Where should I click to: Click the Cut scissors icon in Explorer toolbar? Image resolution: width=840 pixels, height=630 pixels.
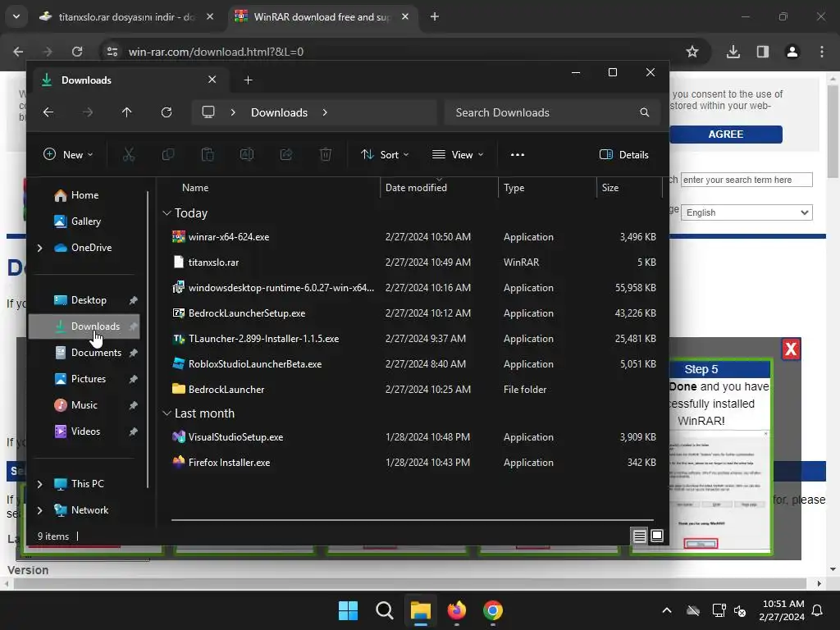point(129,155)
